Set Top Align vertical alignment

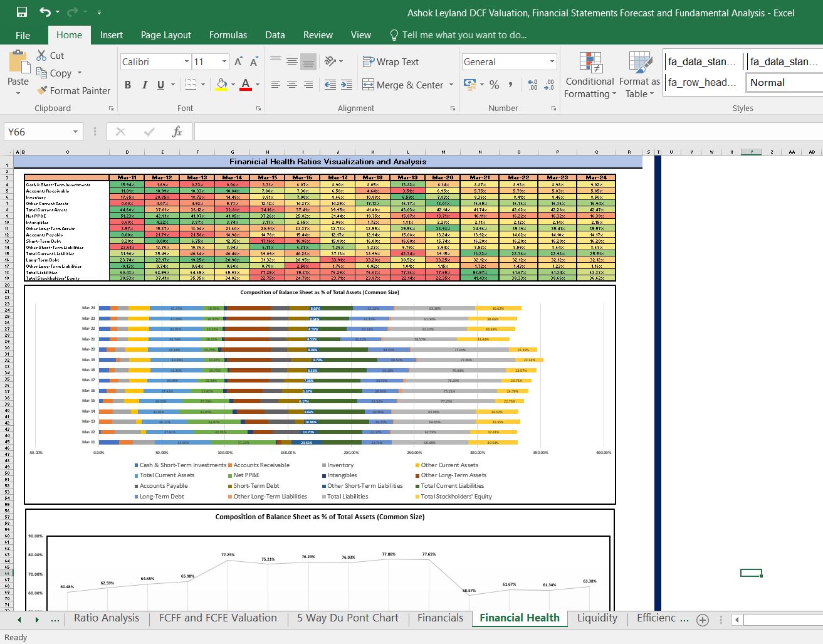[x=276, y=61]
